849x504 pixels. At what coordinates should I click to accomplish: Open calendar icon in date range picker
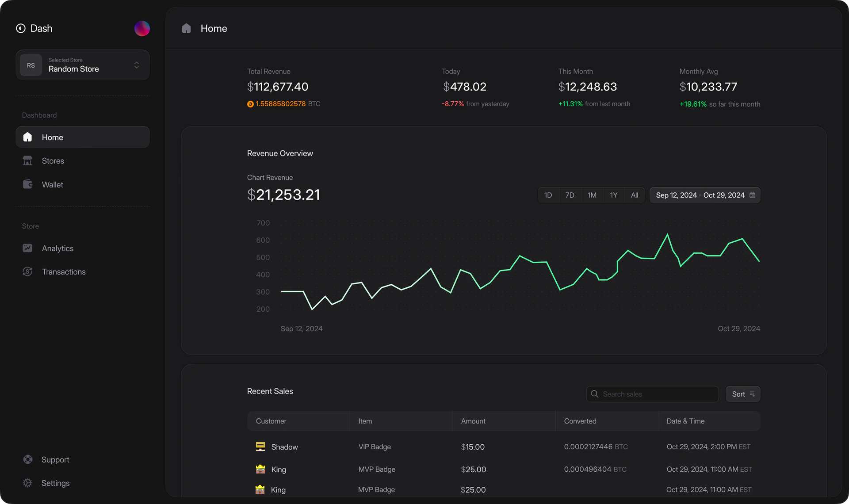753,195
